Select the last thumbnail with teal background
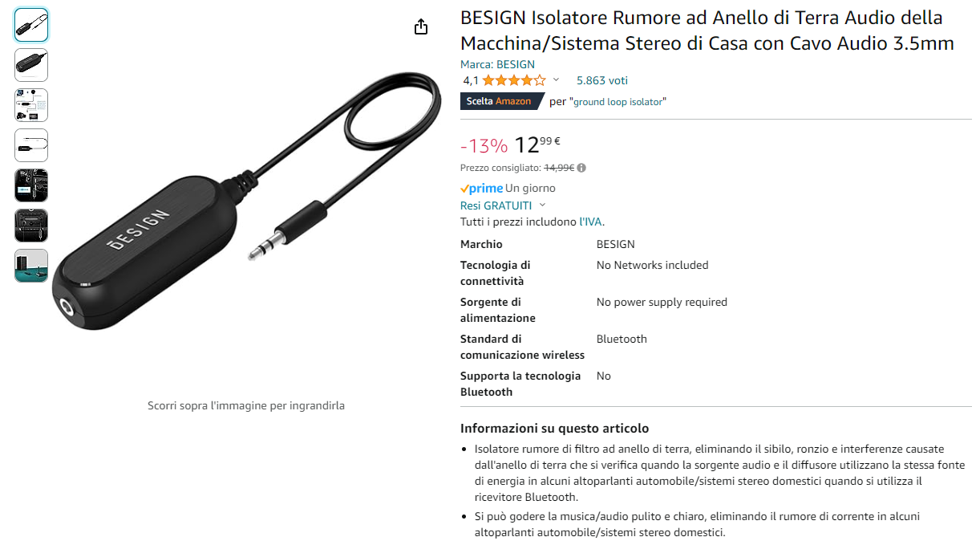The height and width of the screenshot is (541, 980). 31,266
